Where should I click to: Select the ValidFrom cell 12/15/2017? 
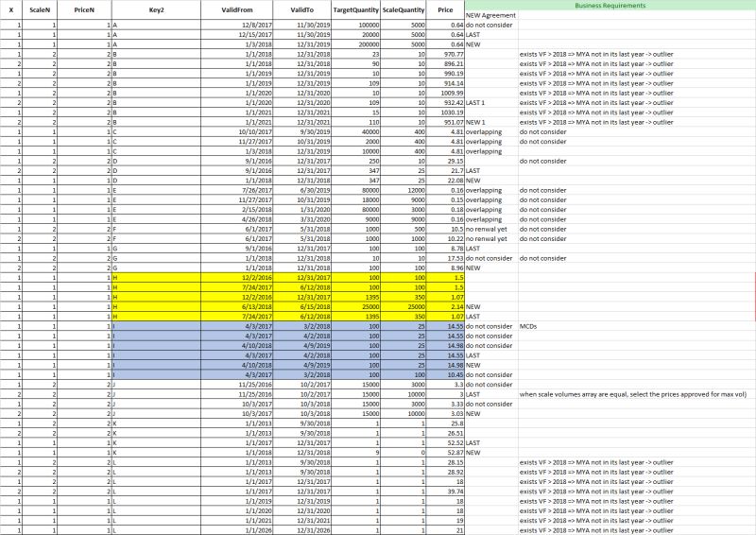click(x=237, y=35)
